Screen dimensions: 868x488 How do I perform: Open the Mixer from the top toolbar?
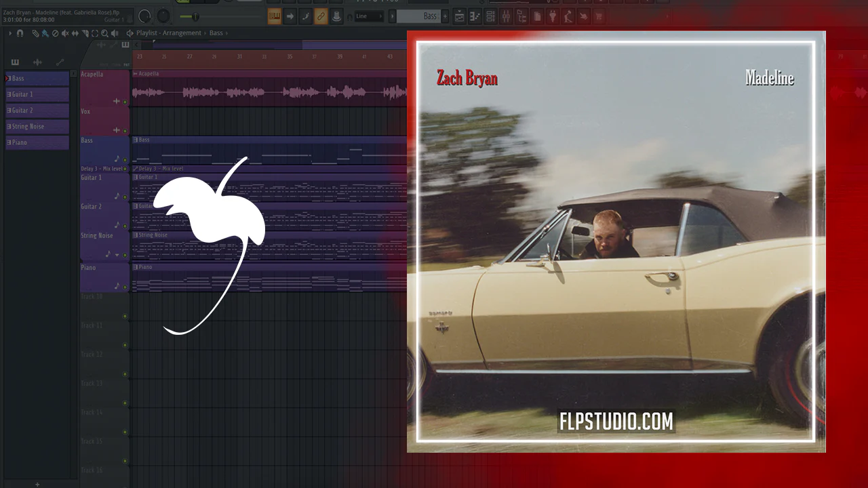(x=505, y=16)
